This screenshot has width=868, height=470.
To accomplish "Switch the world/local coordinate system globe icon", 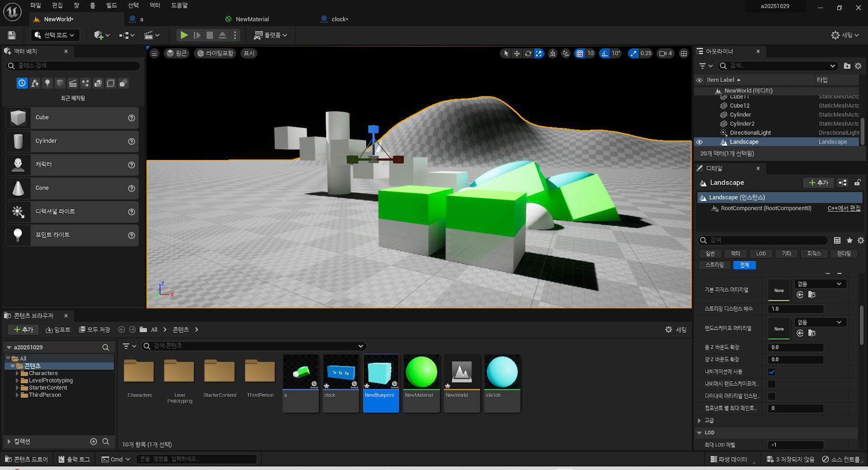I will pos(553,53).
